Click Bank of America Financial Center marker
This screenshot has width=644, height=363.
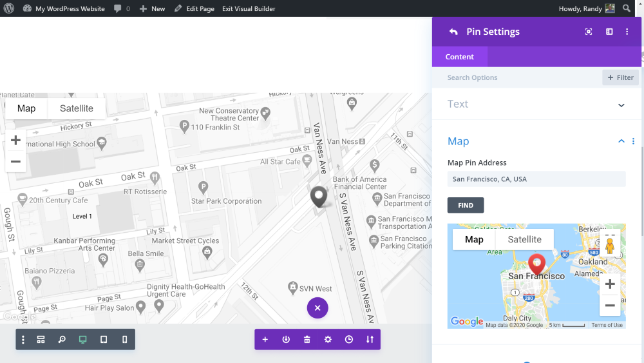[374, 165]
